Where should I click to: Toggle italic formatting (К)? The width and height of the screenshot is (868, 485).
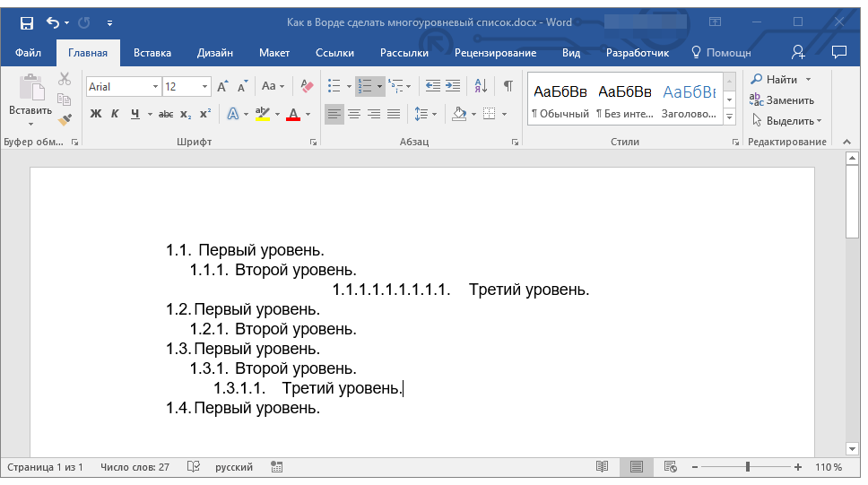click(x=115, y=114)
